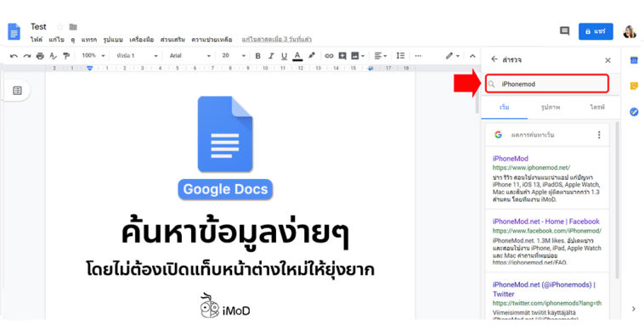This screenshot has width=644, height=336.
Task: Click the Test document title
Action: click(x=38, y=26)
